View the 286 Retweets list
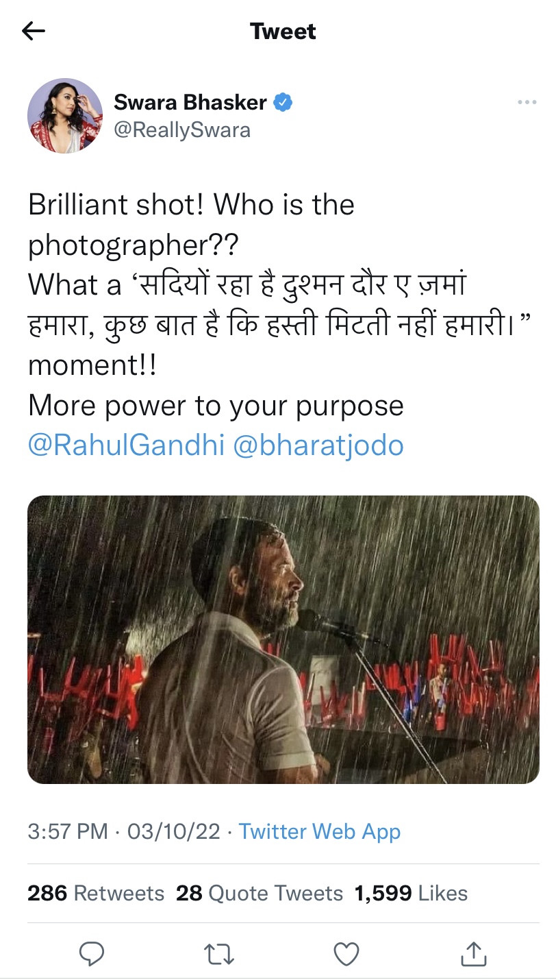Image resolution: width=556 pixels, height=980 pixels. tap(96, 893)
